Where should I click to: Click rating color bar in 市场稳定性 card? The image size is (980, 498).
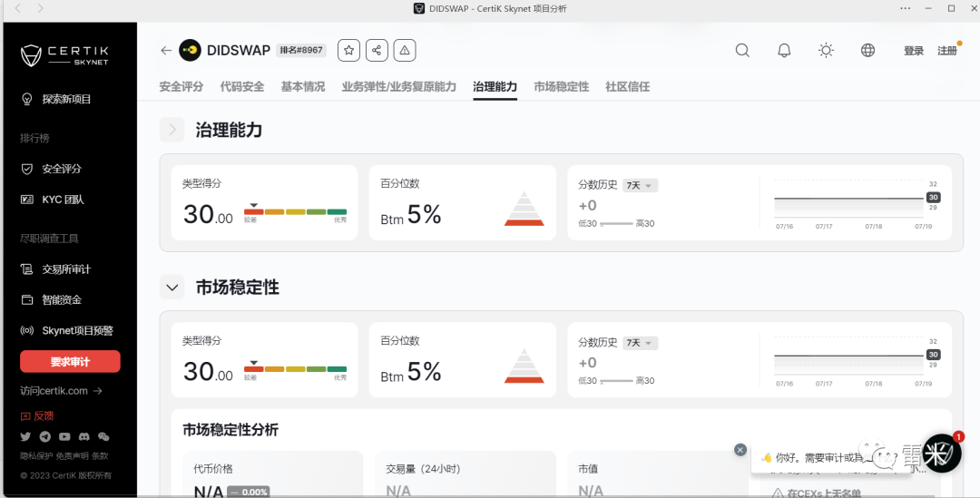(x=295, y=369)
